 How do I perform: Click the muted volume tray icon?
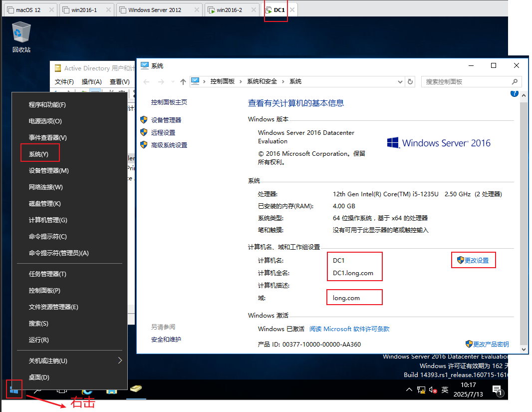[433, 390]
